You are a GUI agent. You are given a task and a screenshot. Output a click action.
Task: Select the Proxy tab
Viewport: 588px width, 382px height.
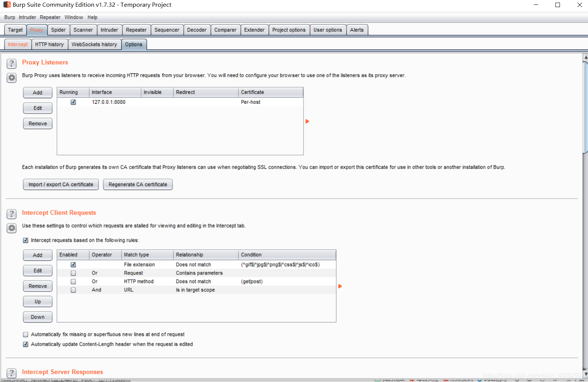pyautogui.click(x=36, y=30)
